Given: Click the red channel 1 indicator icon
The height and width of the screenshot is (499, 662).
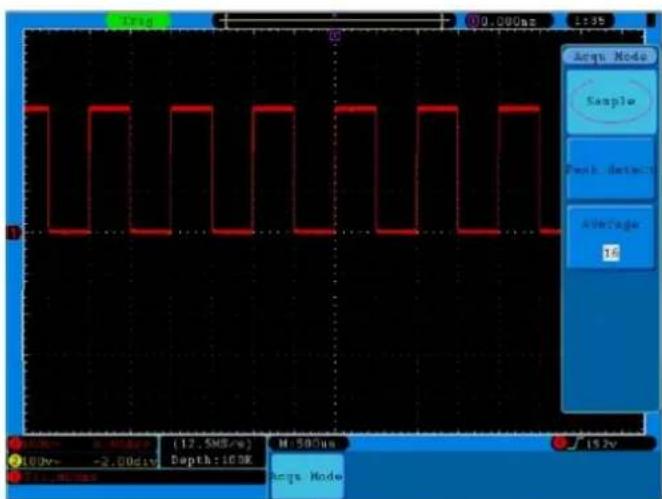Looking at the screenshot, I should [15, 444].
